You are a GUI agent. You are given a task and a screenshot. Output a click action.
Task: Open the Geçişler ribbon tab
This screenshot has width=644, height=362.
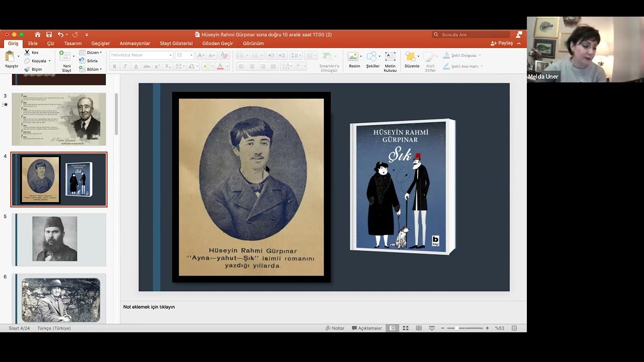tap(101, 43)
